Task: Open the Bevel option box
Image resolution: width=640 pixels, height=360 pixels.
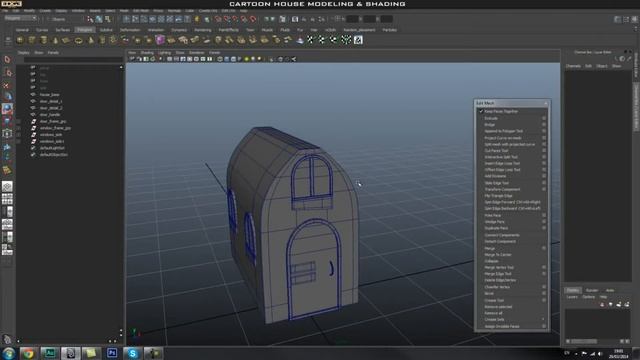Action: tap(544, 293)
